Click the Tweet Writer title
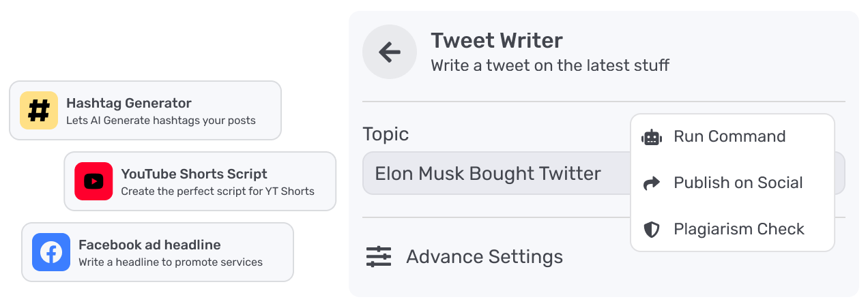This screenshot has height=308, width=868. (497, 41)
